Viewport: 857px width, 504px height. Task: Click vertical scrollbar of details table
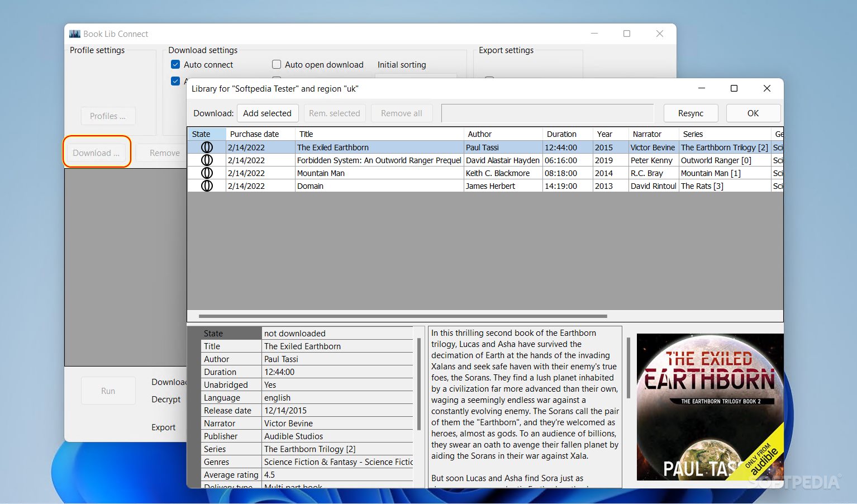coord(419,384)
